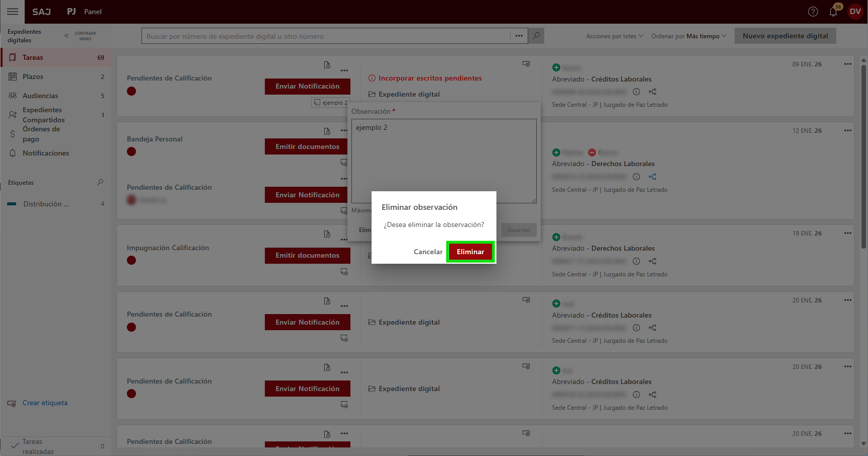The width and height of the screenshot is (868, 456).
Task: Click the Nuevo expediente digital button
Action: [785, 36]
